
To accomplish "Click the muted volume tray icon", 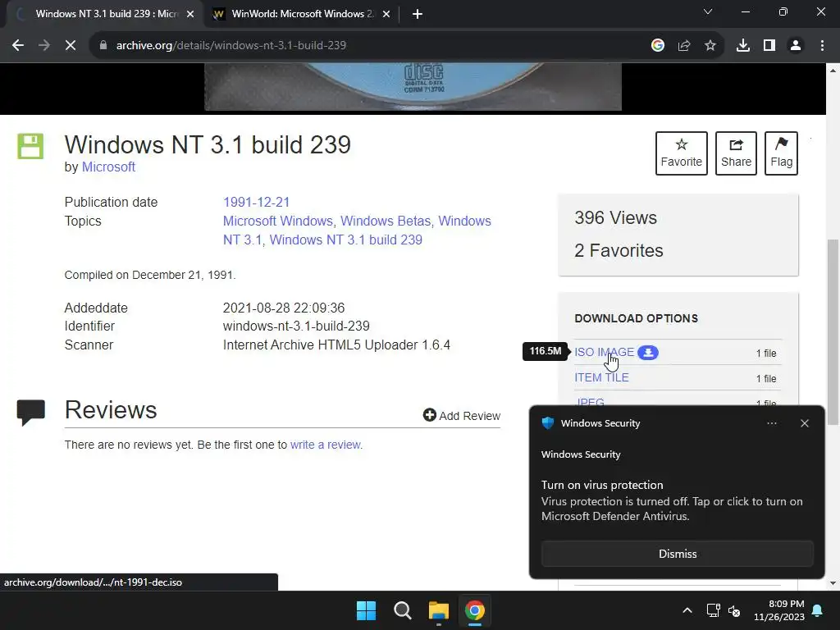I will pos(734,610).
